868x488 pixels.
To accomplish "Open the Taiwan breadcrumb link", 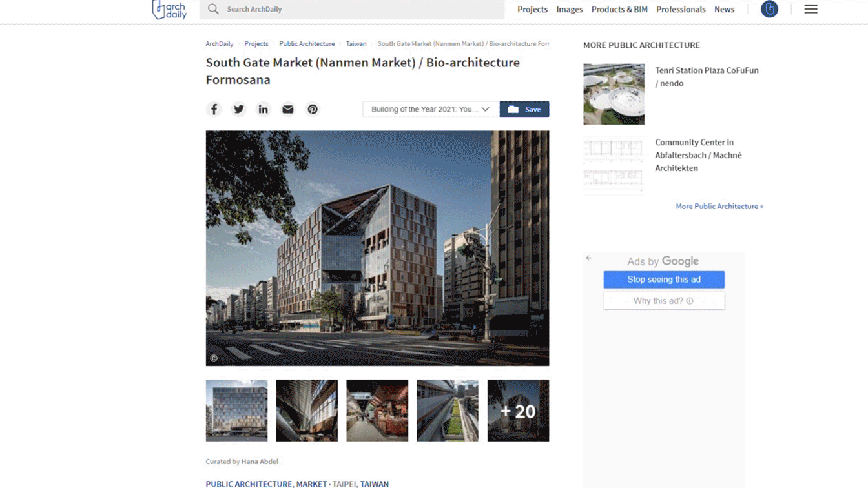I will 356,44.
